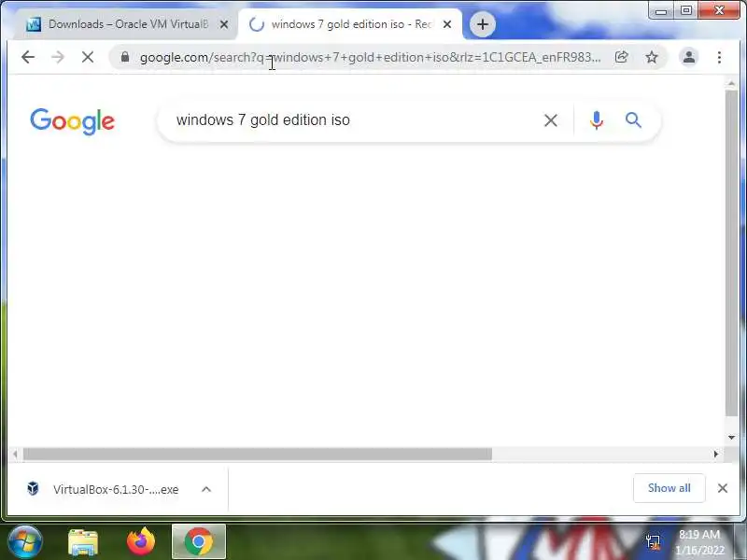Clear the Google search box text
The height and width of the screenshot is (560, 747).
551,120
